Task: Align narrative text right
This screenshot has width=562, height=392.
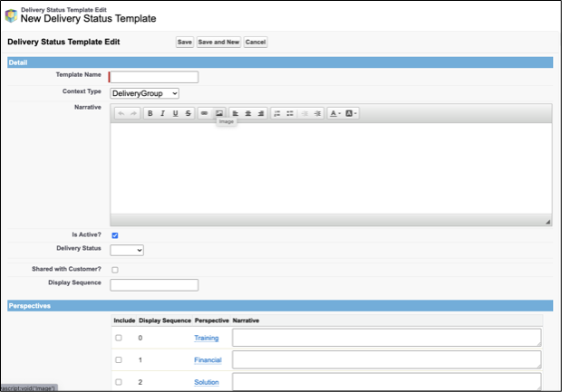Action: (x=260, y=113)
